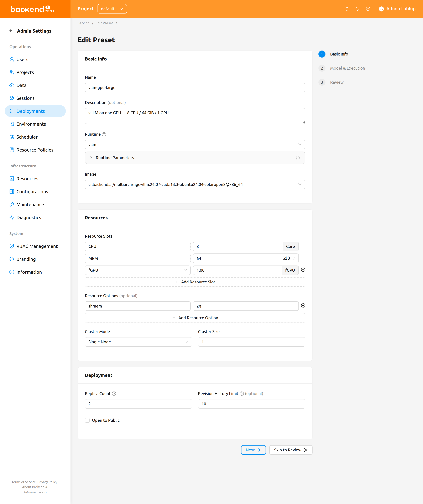Click the Information circle icon

(x=11, y=272)
